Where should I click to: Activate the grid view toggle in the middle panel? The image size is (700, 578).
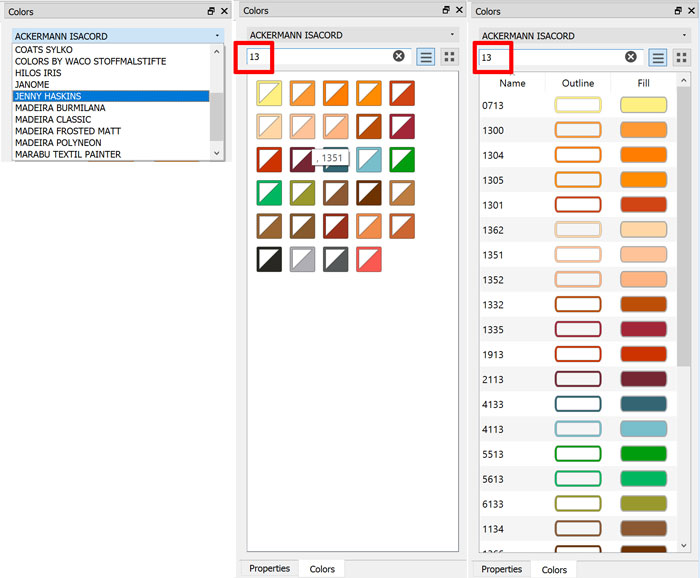[x=449, y=57]
